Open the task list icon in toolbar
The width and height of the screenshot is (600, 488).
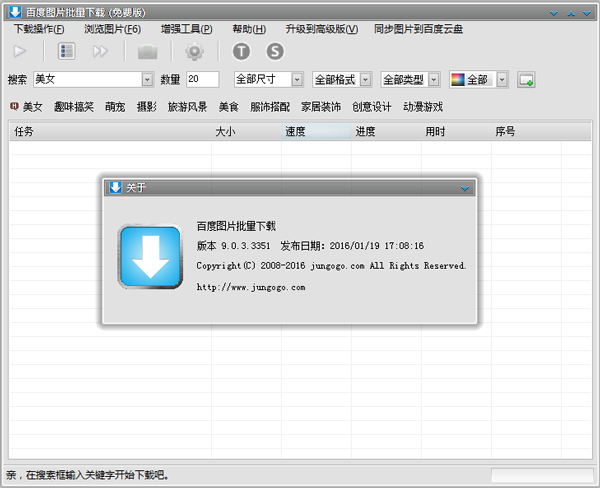coord(66,51)
